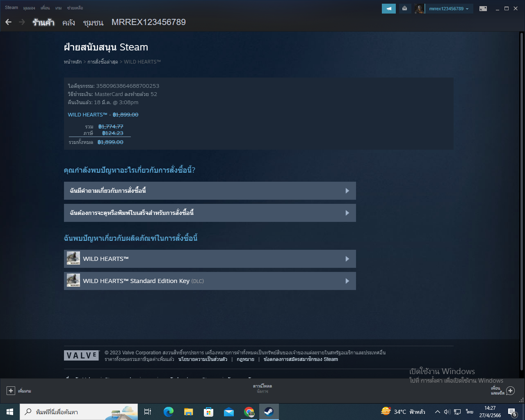Launch Microsoft Edge from the taskbar
Image resolution: width=525 pixels, height=420 pixels.
[x=168, y=412]
